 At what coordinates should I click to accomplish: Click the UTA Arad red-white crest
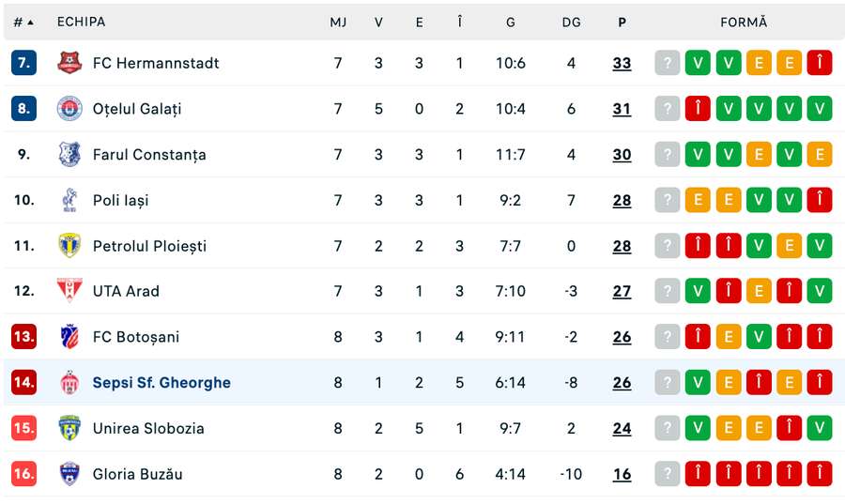pyautogui.click(x=69, y=291)
